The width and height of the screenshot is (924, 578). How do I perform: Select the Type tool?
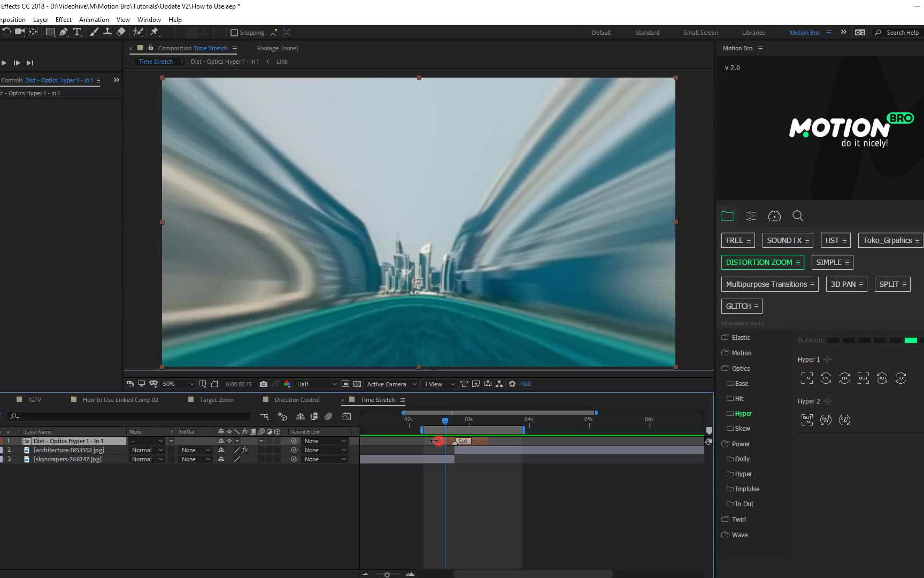tap(77, 32)
